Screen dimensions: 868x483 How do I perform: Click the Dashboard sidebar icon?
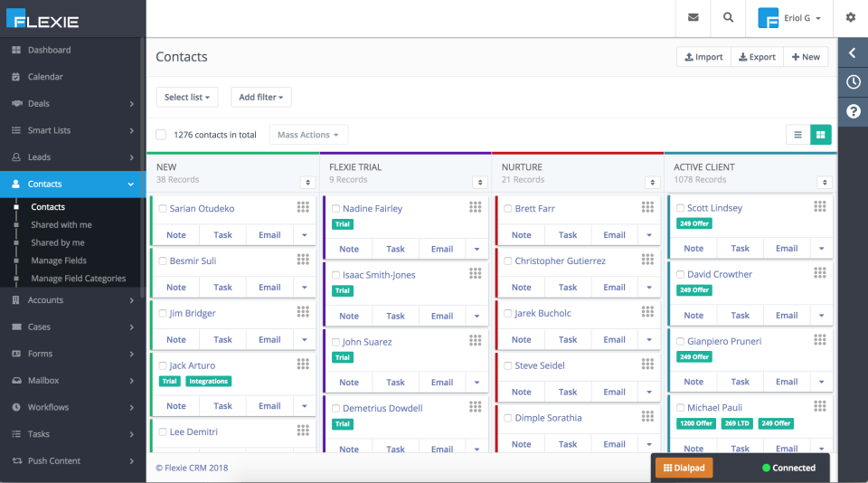click(x=16, y=50)
